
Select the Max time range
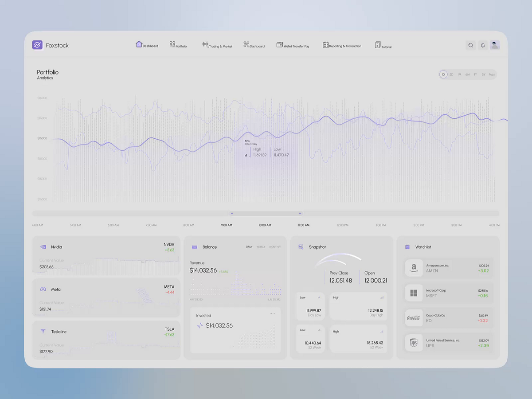click(492, 74)
